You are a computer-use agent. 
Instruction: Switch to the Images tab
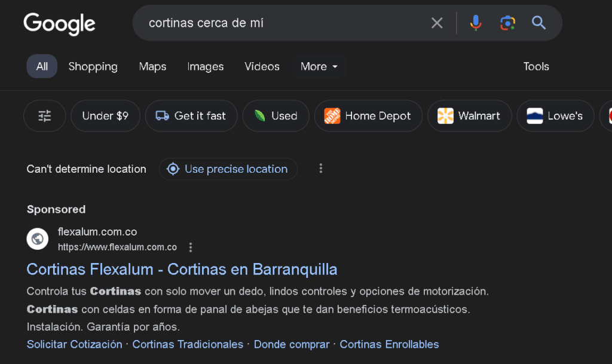pos(206,66)
